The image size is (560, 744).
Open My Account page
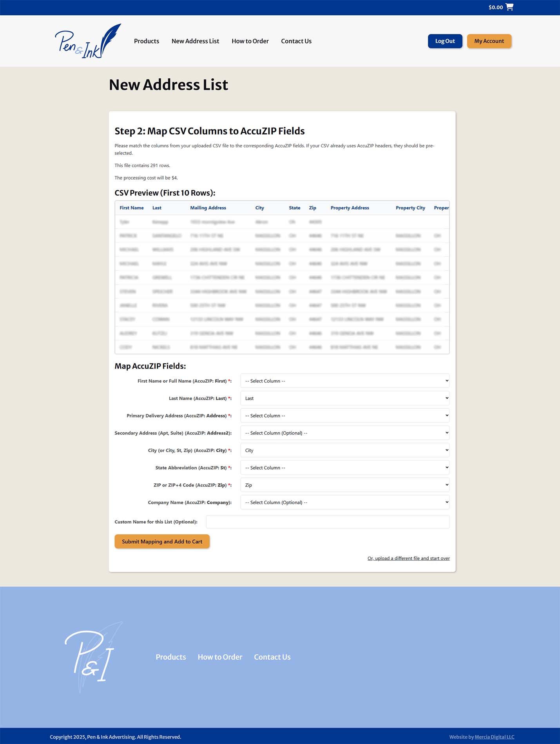(489, 41)
